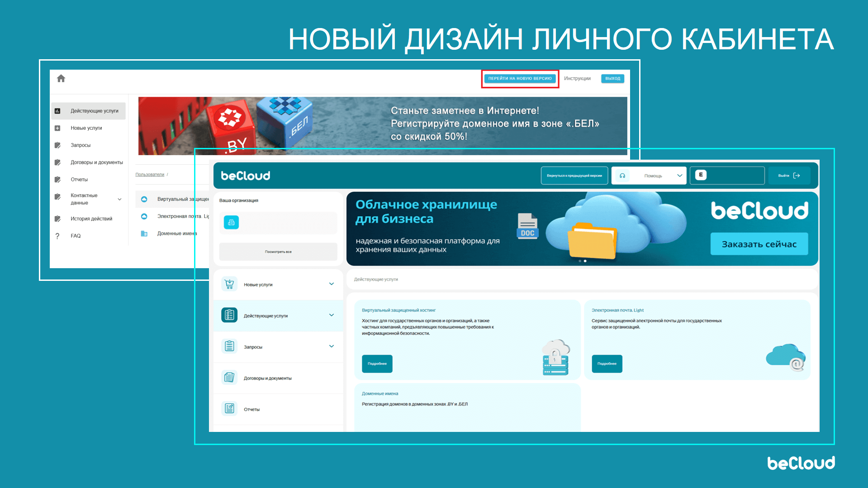
Task: Click building icon next to 'Доменные имена'
Action: pyautogui.click(x=144, y=233)
